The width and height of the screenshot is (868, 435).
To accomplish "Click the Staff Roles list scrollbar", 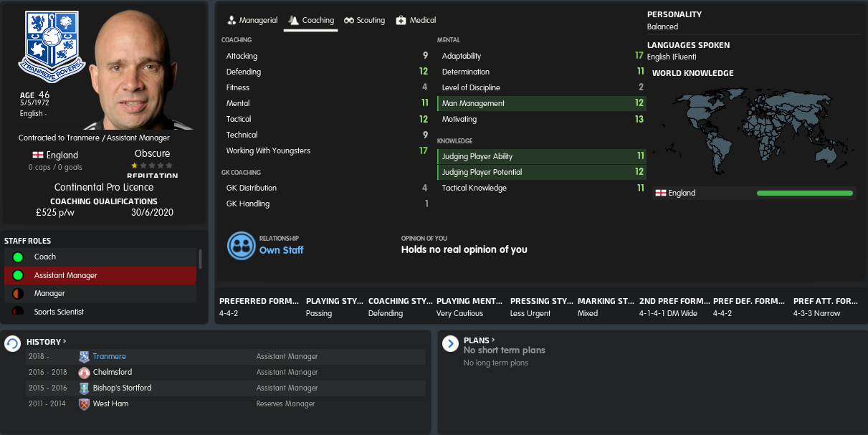I will point(200,259).
